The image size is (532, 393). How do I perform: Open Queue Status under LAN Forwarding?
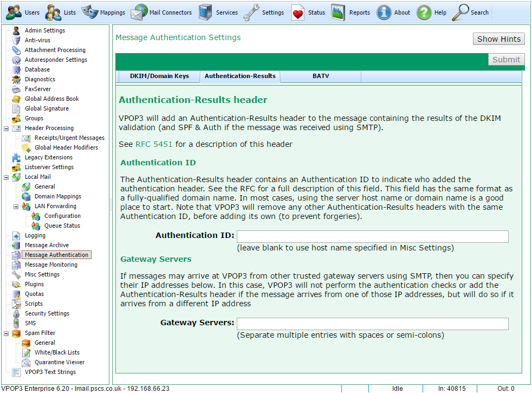coord(62,226)
